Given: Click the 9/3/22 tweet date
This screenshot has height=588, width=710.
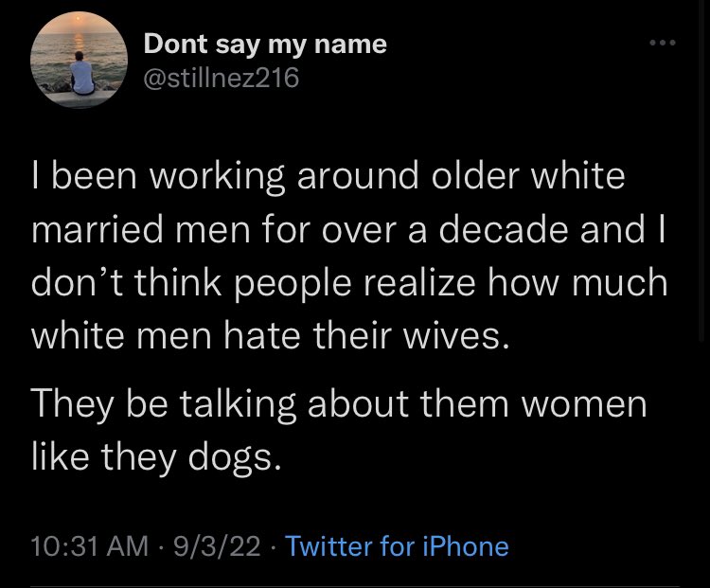Looking at the screenshot, I should (217, 546).
